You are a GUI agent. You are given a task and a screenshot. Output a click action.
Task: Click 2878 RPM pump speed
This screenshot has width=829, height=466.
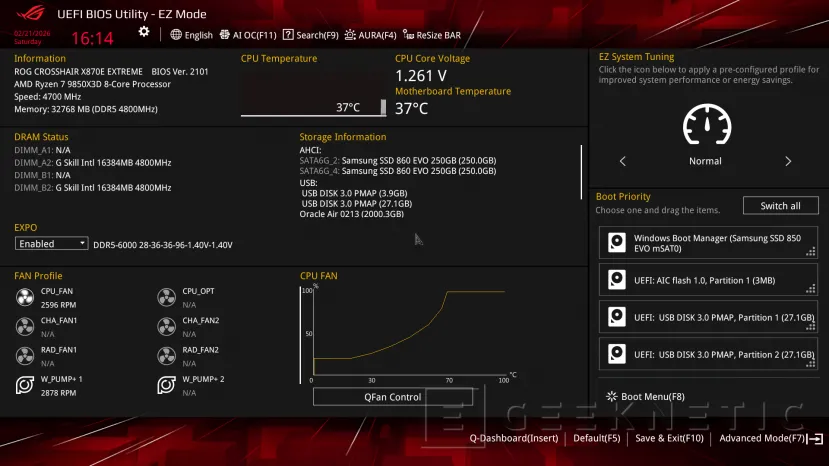point(58,392)
